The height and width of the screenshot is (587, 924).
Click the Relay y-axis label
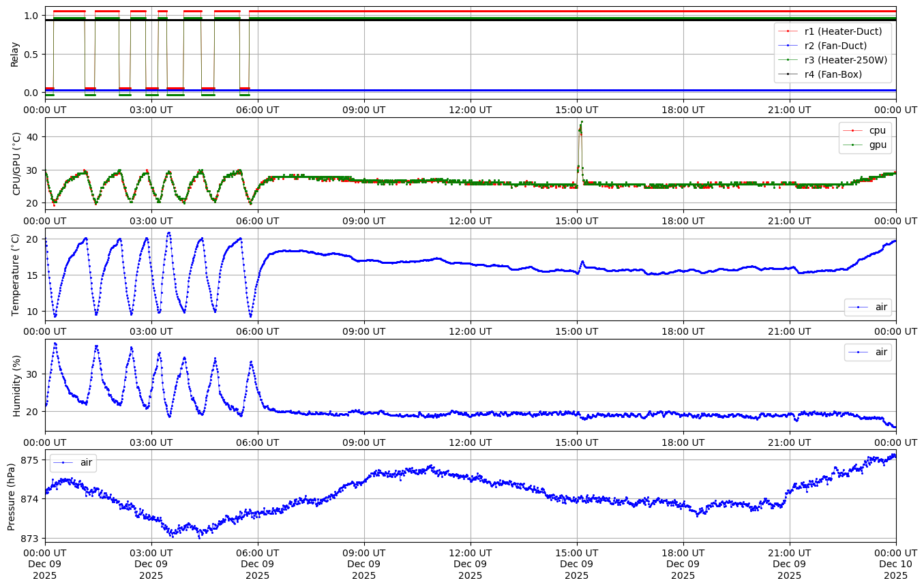(15, 53)
